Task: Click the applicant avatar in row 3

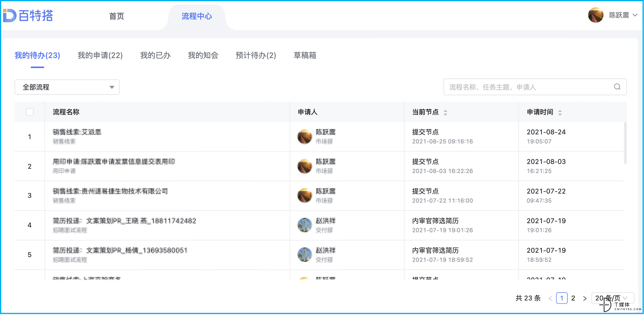Action: (304, 196)
